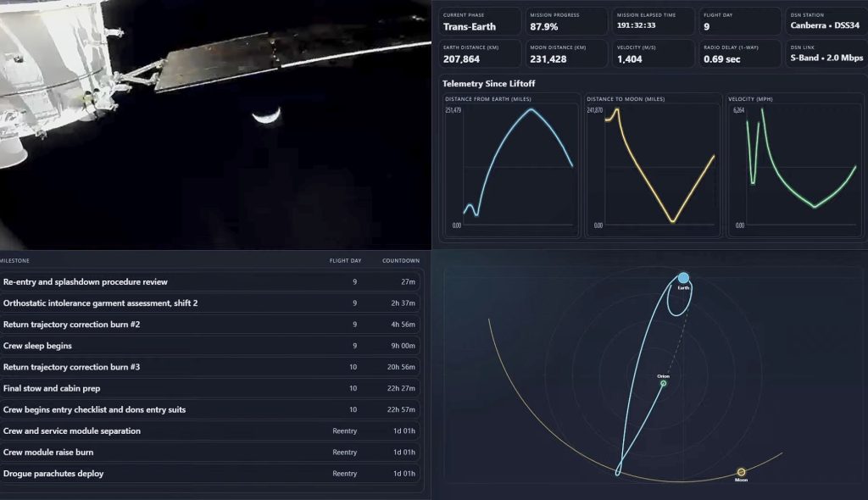The width and height of the screenshot is (868, 500).
Task: Click the Moon marker on trajectory map
Action: tap(741, 472)
